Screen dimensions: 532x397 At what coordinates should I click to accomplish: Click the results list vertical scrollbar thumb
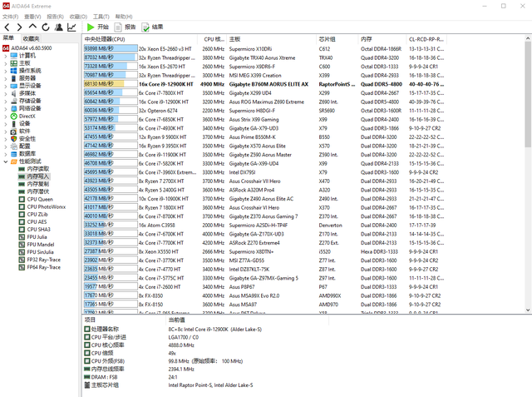pos(528,95)
